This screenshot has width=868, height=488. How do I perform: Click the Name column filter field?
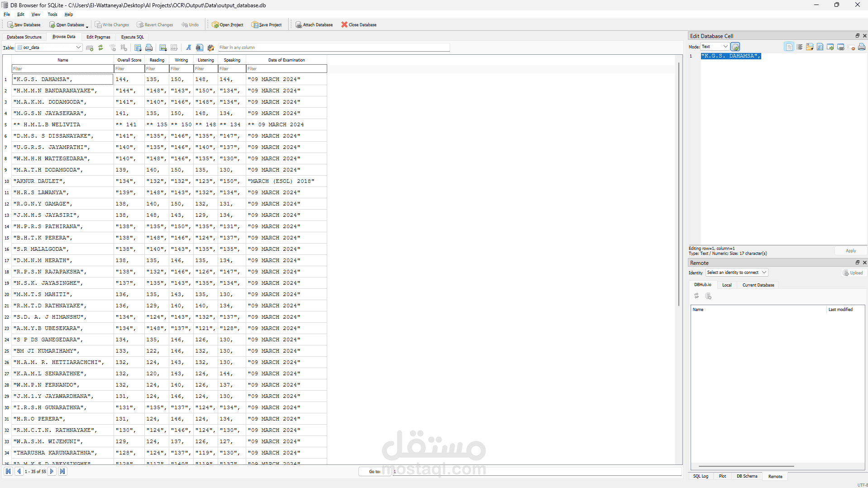[x=63, y=69]
